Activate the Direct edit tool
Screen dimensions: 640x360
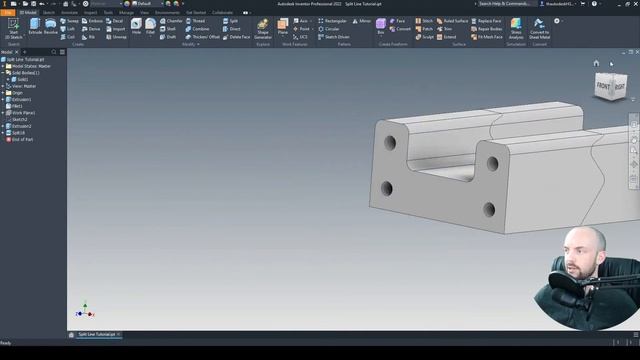click(231, 29)
